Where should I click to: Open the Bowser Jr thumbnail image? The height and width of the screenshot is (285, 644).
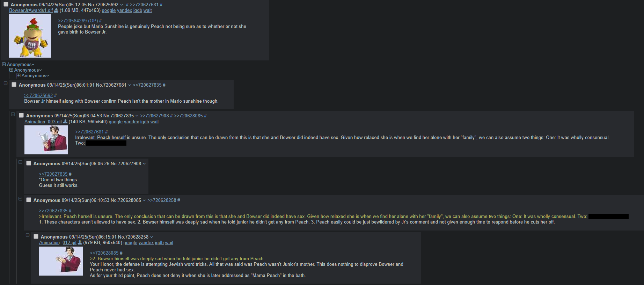pyautogui.click(x=30, y=36)
